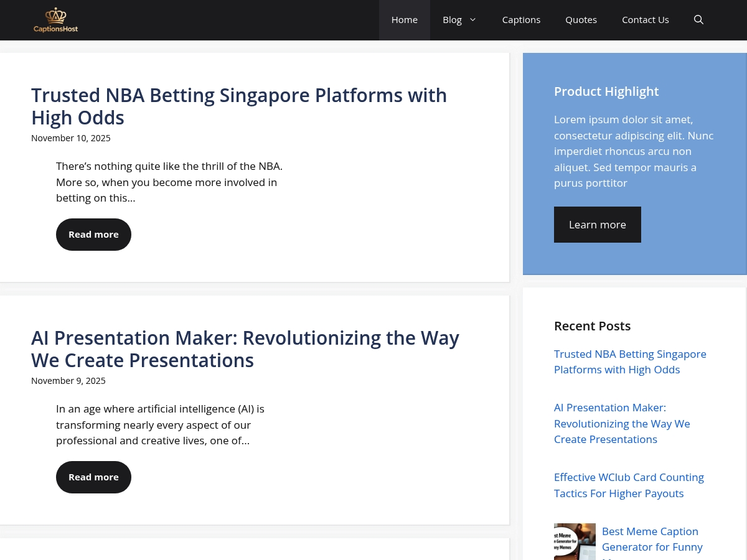Open recent post AI Presentation Maker link
The image size is (747, 560).
pos(622,423)
